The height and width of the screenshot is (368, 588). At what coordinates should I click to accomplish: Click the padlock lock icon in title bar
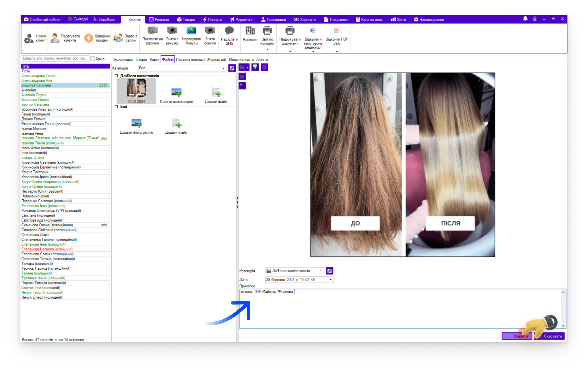click(x=534, y=19)
